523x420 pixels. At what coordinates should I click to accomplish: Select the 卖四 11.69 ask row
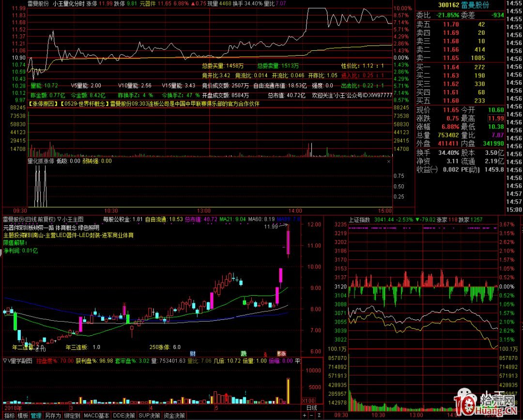pyautogui.click(x=460, y=33)
